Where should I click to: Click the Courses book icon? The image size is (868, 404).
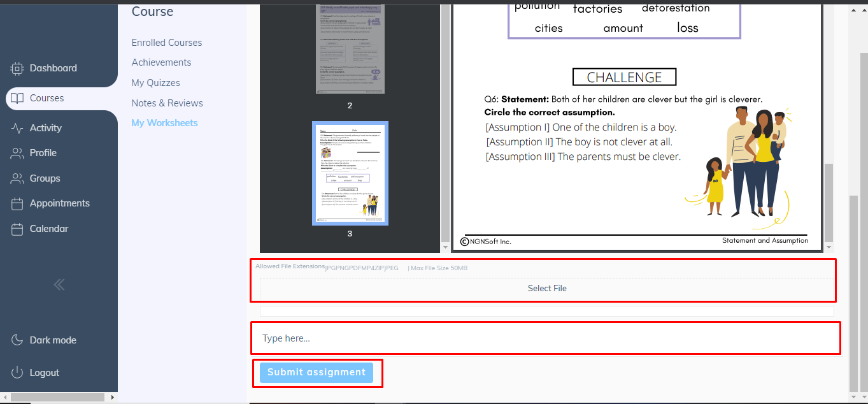17,98
